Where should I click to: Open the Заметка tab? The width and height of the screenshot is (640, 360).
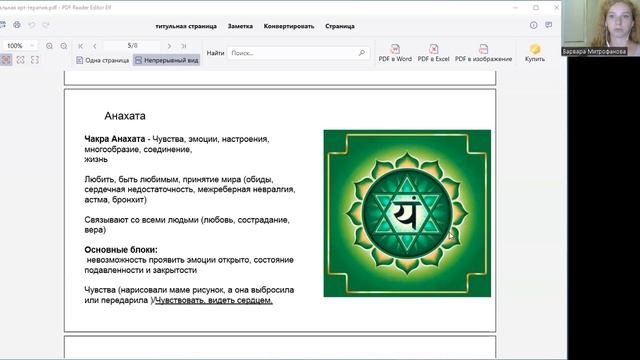coord(240,26)
